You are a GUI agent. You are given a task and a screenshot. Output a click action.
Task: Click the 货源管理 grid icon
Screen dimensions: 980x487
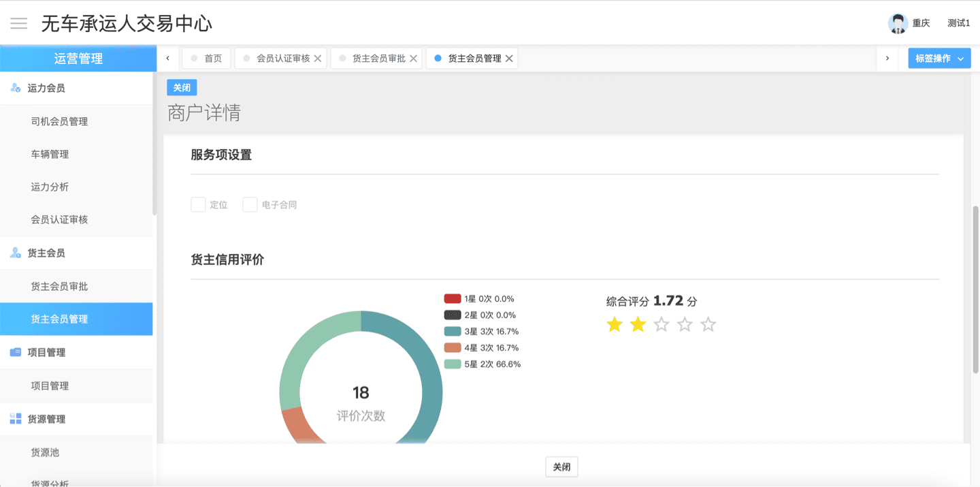point(15,419)
